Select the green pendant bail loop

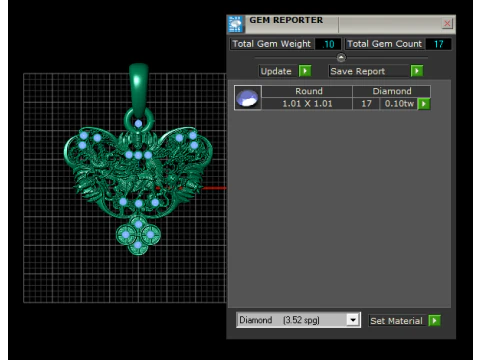[139, 89]
